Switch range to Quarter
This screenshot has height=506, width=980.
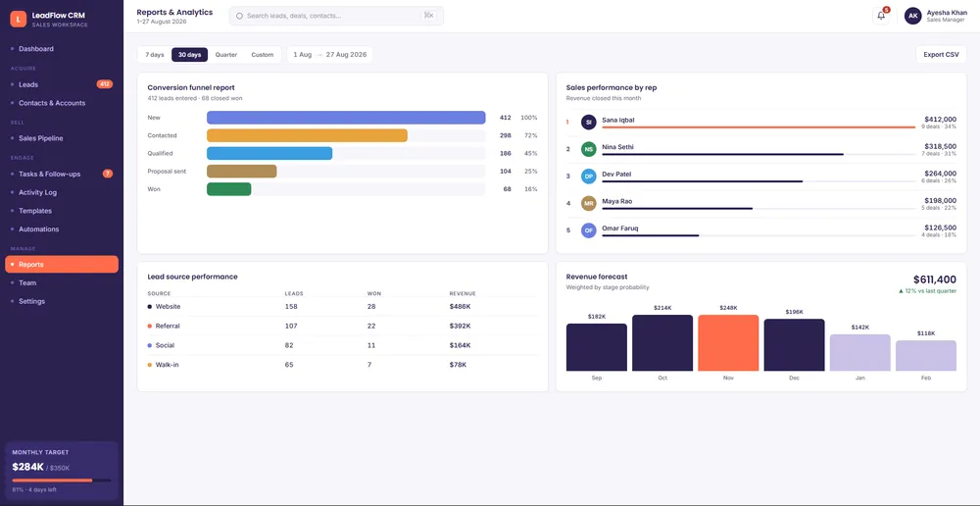coord(226,55)
